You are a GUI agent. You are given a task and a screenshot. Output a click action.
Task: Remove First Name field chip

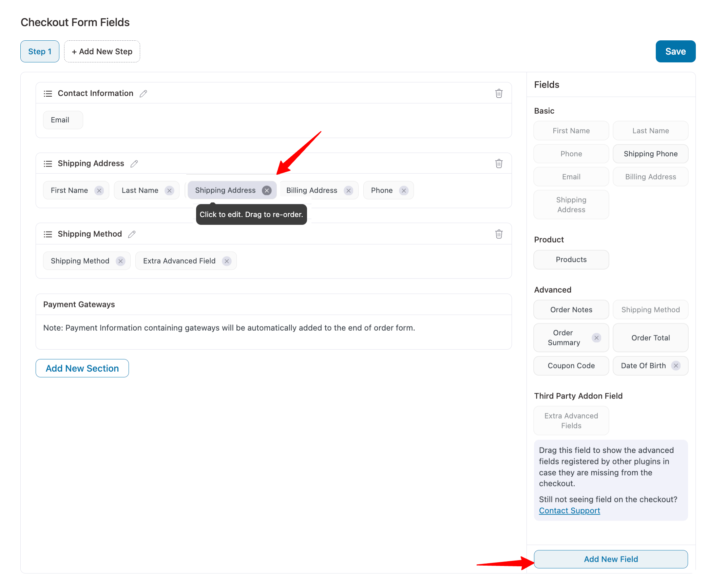pos(99,191)
